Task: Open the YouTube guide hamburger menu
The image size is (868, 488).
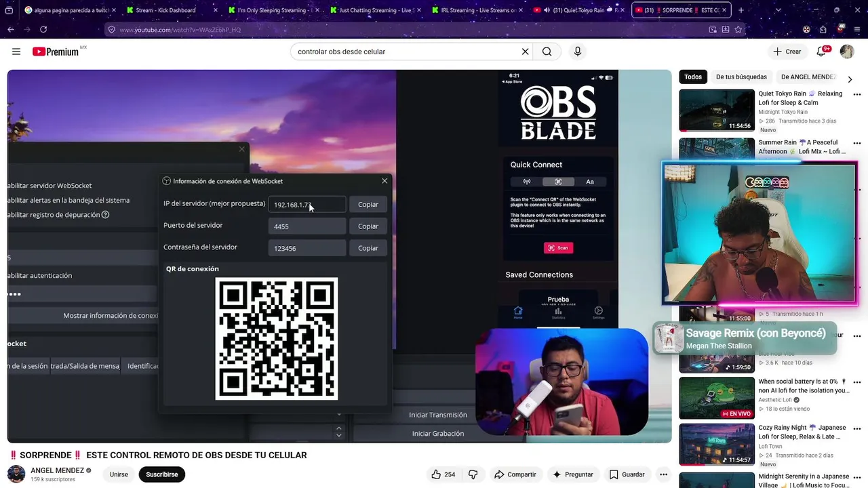Action: (x=16, y=52)
